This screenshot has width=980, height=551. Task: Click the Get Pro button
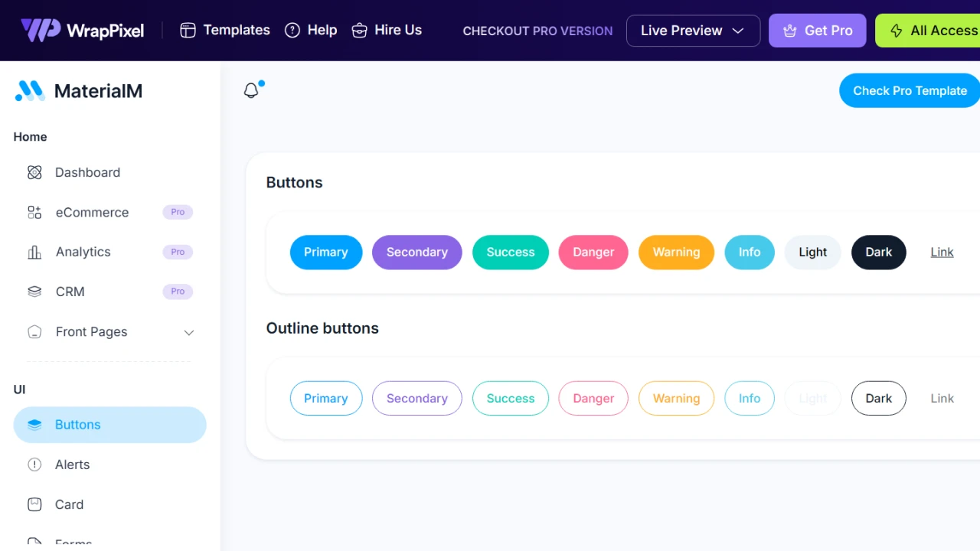[817, 31]
